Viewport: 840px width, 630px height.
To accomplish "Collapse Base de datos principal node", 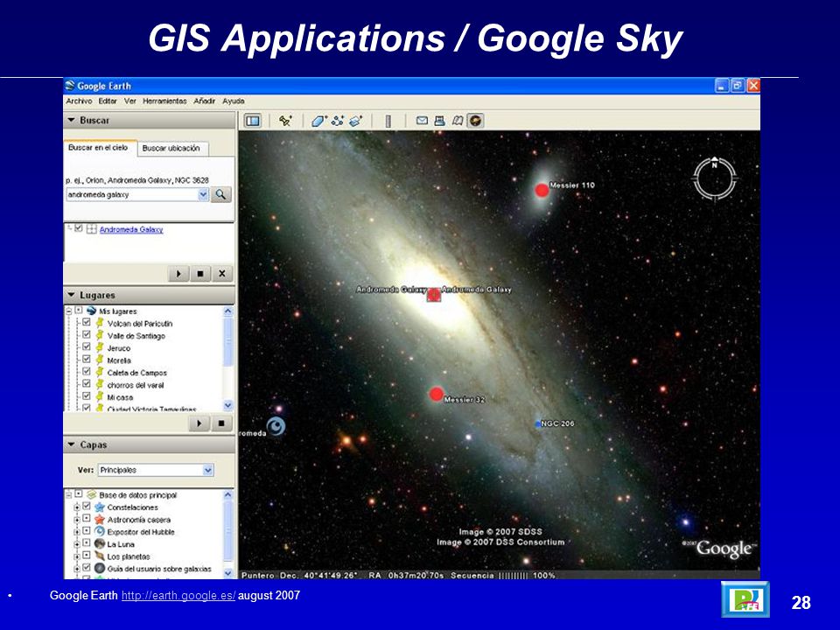I will pyautogui.click(x=69, y=495).
